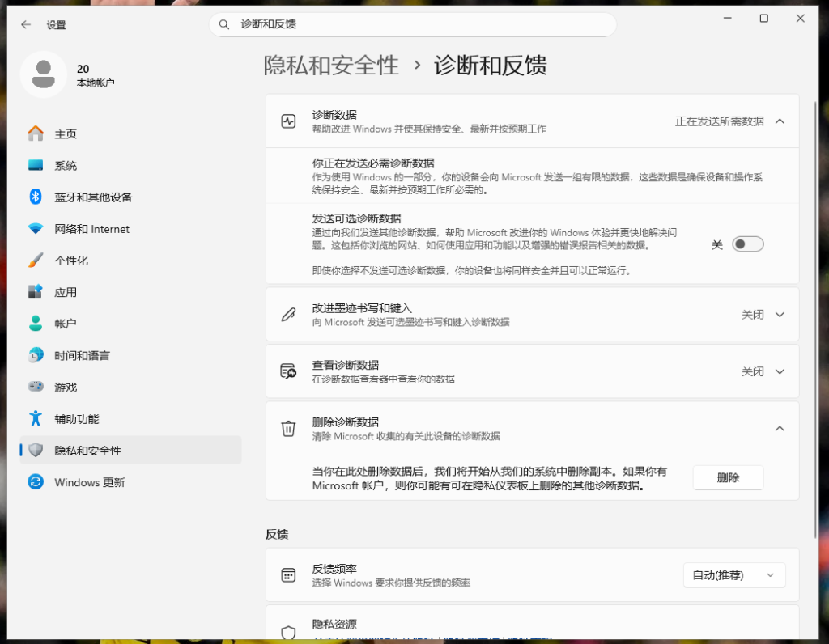Image resolution: width=829 pixels, height=644 pixels.
Task: Click the search magnifier icon
Action: click(x=224, y=24)
